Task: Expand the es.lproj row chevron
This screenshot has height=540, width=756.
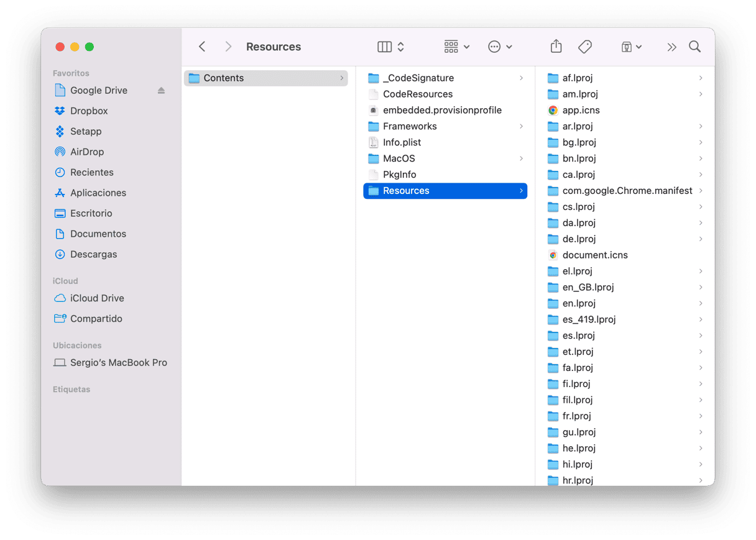Action: [x=701, y=336]
